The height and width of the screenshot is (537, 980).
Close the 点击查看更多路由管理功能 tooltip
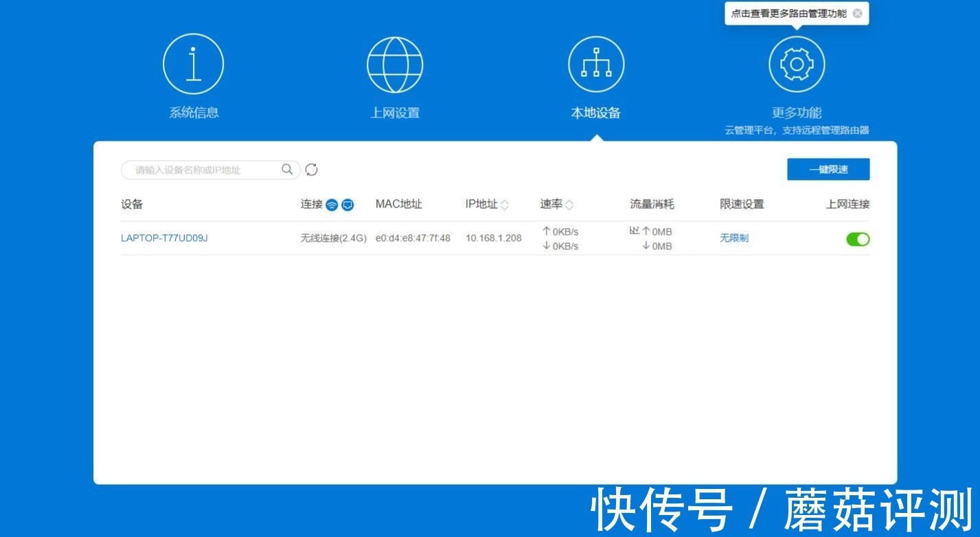[857, 14]
